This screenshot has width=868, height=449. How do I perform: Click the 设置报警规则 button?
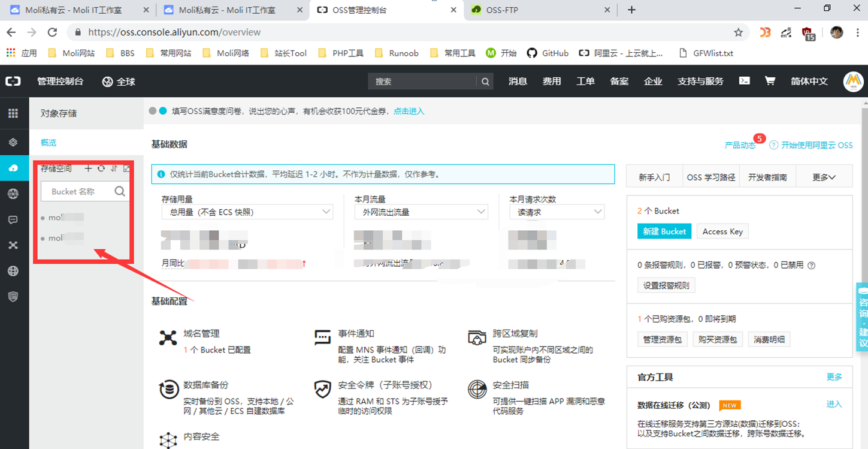pos(666,285)
